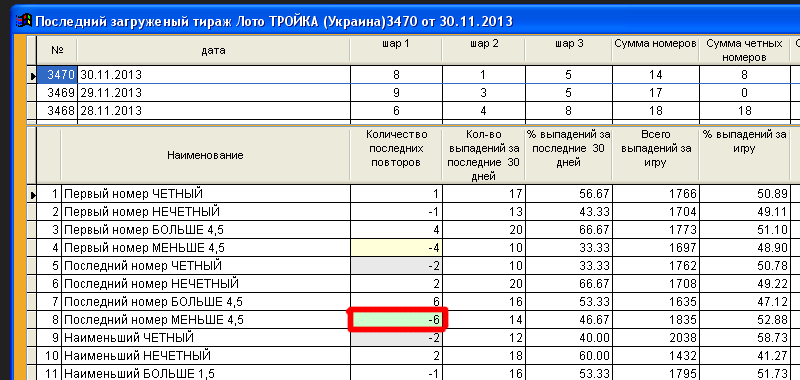Click the 1795 total cell

tap(656, 373)
